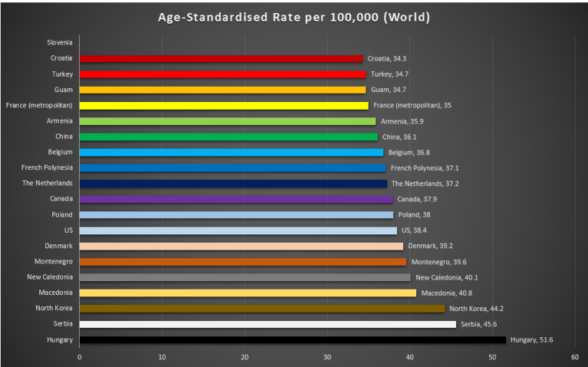Click the purple Canada bar
588x367 pixels.
pos(235,199)
